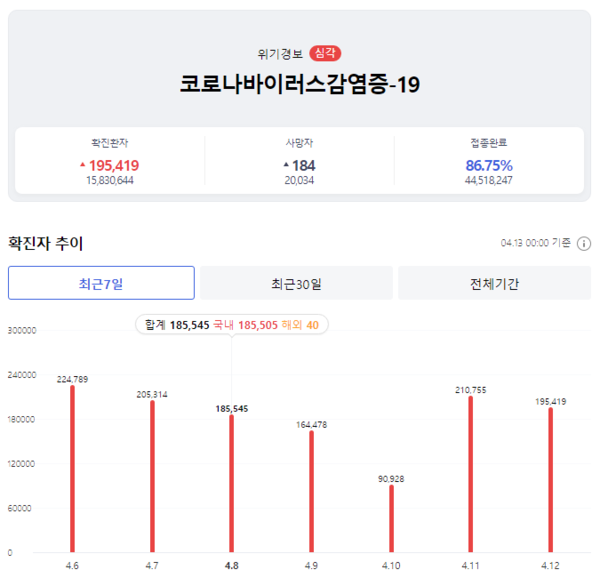Click the tooltip 합계 185,545 value
Image resolution: width=600 pixels, height=578 pixels.
[177, 325]
